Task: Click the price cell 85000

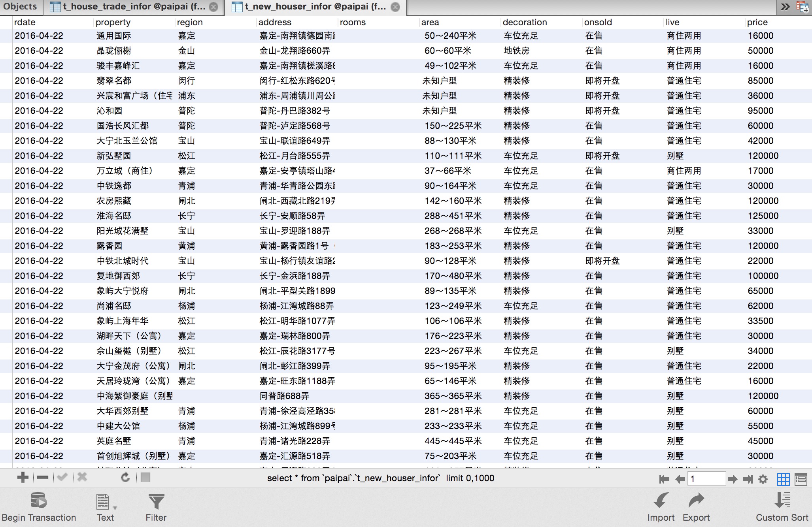Action: click(761, 81)
